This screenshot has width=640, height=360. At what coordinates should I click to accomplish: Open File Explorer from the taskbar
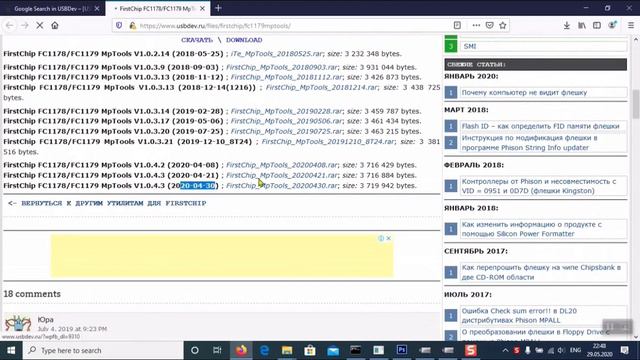pos(287,350)
